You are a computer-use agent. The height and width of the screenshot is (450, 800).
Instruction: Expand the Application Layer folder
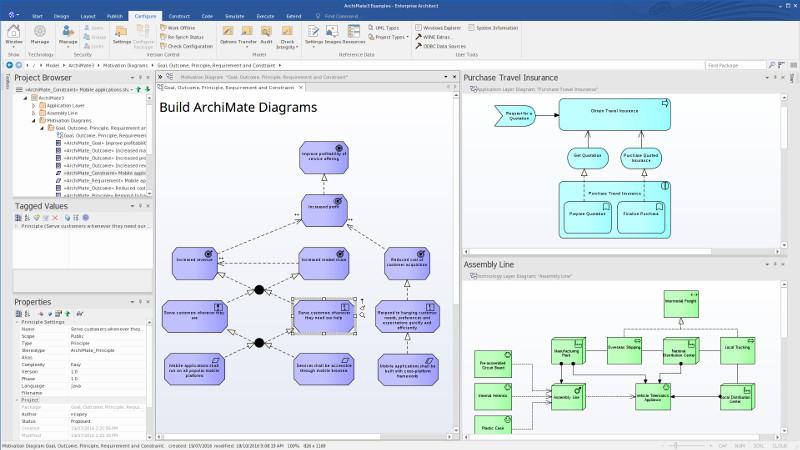(x=33, y=105)
